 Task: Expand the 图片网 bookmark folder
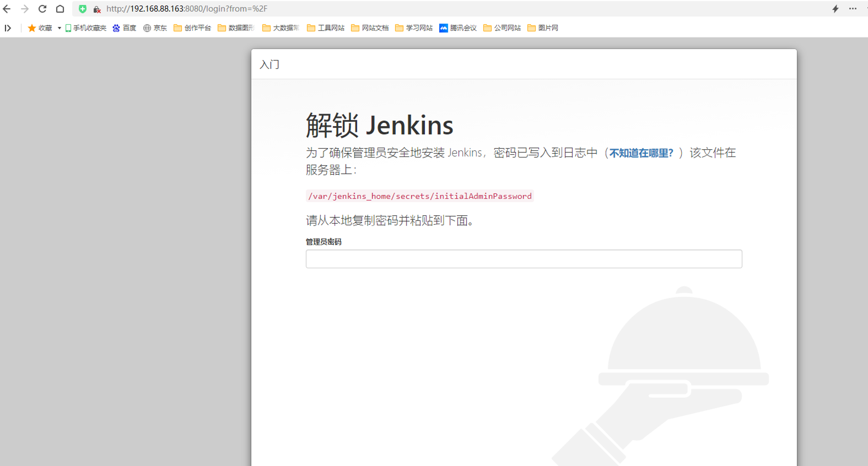click(543, 28)
